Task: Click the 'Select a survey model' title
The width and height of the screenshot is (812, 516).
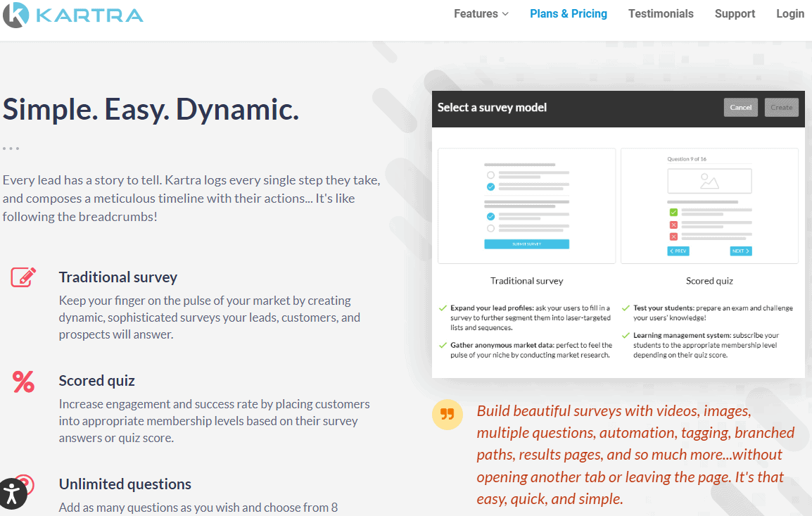Action: 492,107
